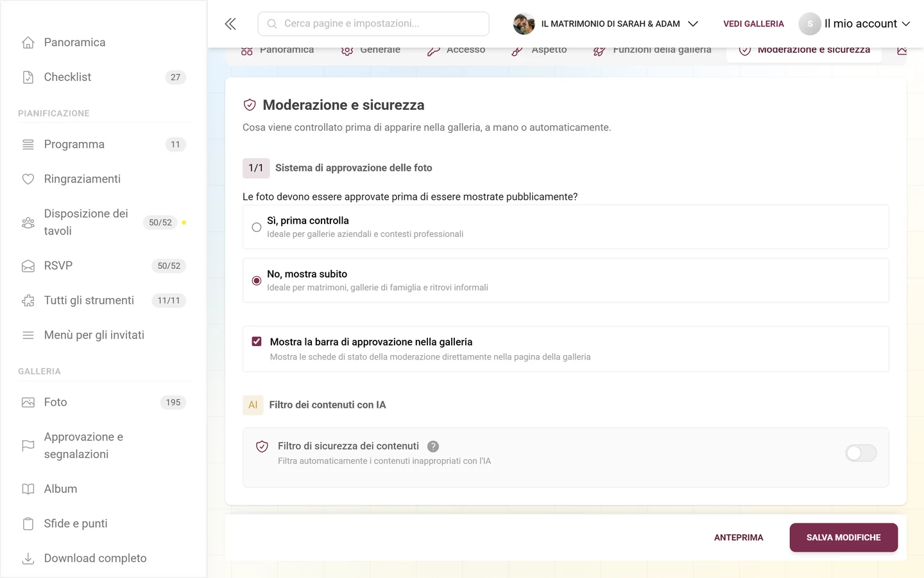Click the Panoramica home icon in sidebar
Viewport: 924px width, 578px height.
pos(28,42)
